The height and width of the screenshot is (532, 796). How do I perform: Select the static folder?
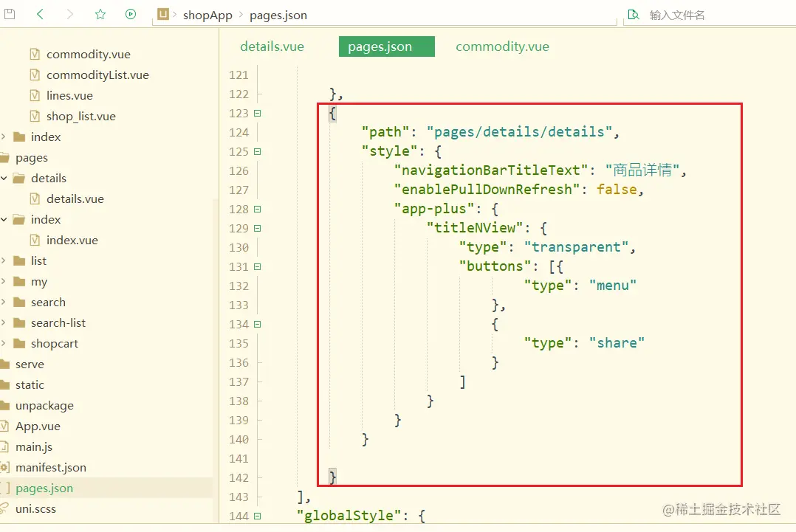[30, 385]
